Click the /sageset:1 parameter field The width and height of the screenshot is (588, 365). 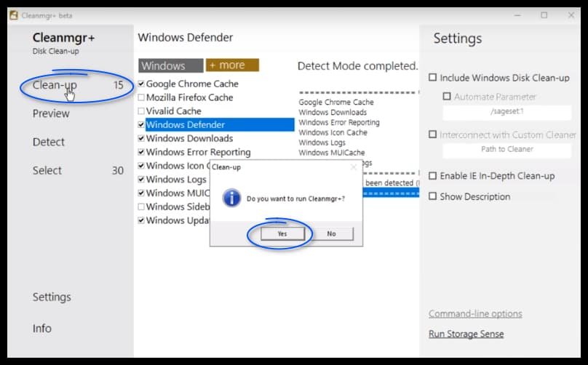506,112
